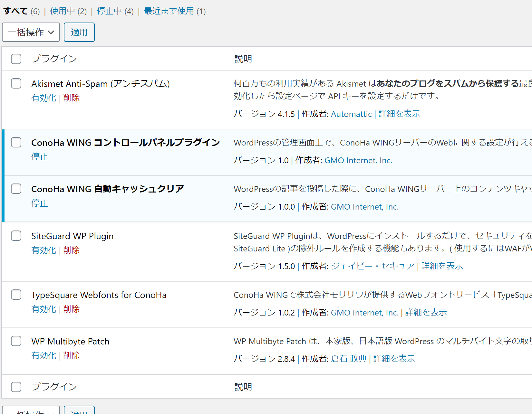Check the Akismet Anti-Spam plugin checkbox
This screenshot has width=532, height=414.
coord(16,83)
